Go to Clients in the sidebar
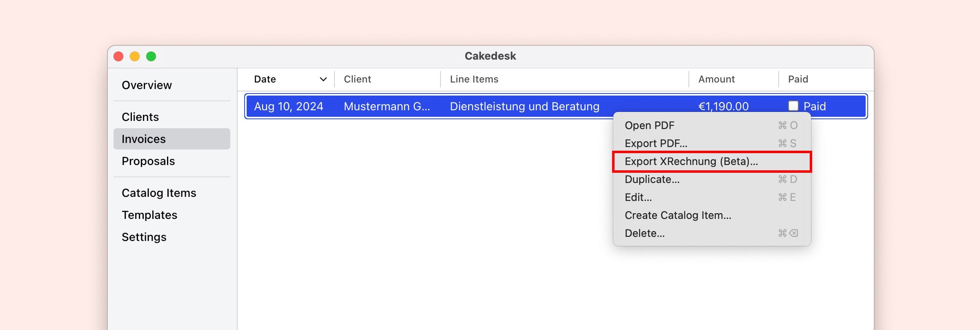The image size is (980, 330). pos(140,117)
